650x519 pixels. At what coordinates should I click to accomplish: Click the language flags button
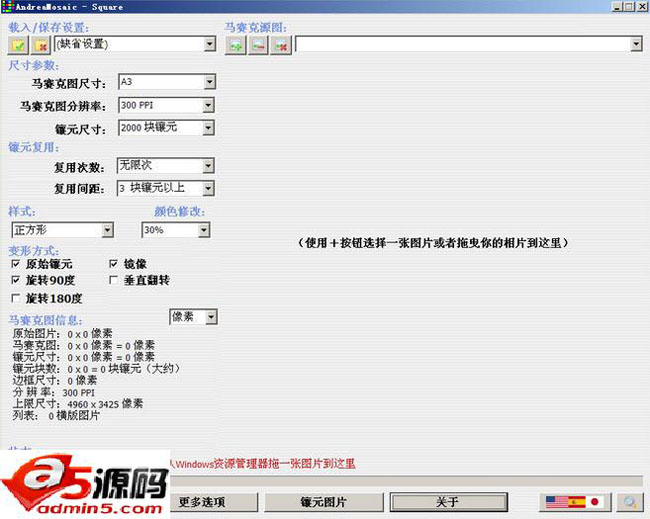pyautogui.click(x=576, y=502)
